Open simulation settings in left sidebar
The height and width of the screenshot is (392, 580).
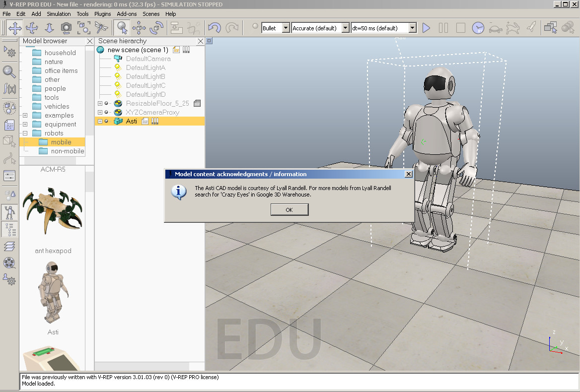coord(9,52)
